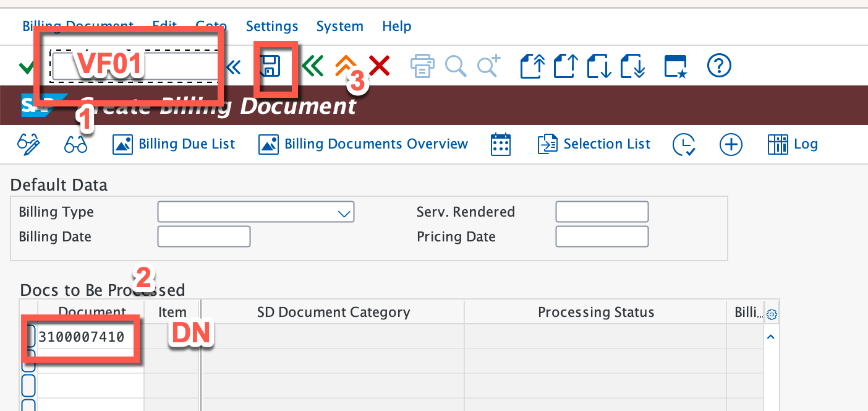Click the Print icon in toolbar

[x=422, y=66]
